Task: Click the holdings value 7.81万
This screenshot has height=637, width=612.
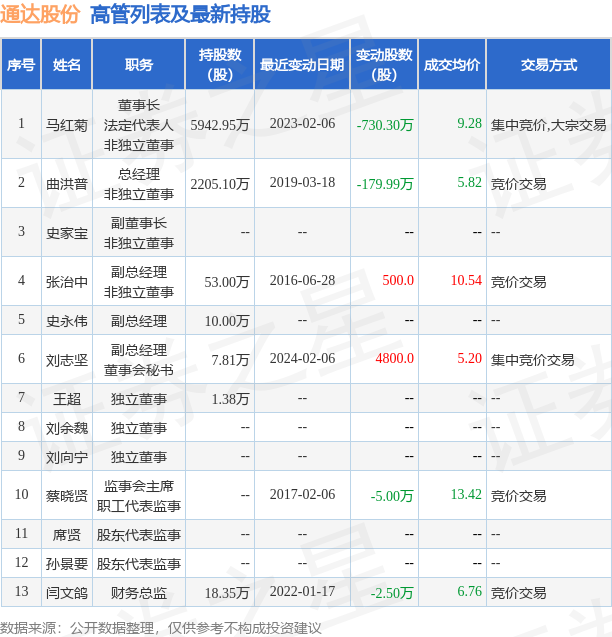Action: point(230,360)
